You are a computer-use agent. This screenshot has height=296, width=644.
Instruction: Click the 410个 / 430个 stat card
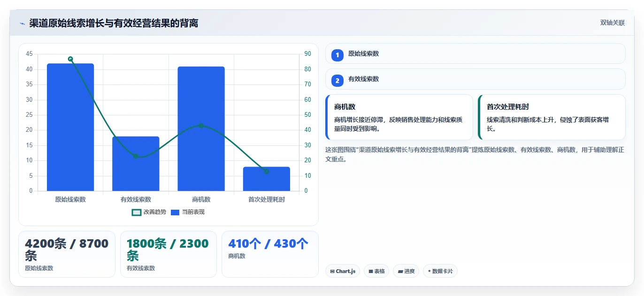coord(270,254)
